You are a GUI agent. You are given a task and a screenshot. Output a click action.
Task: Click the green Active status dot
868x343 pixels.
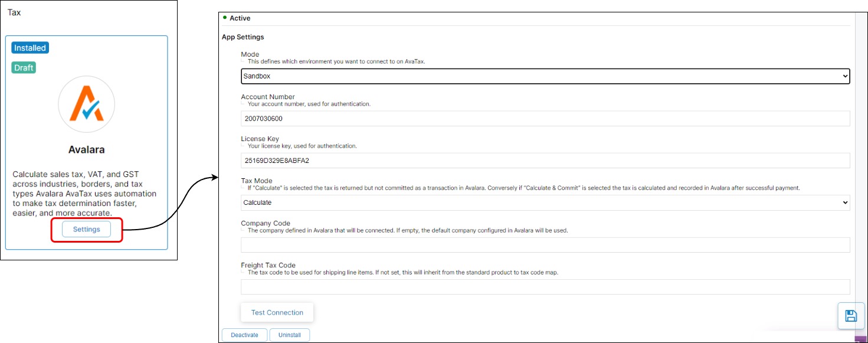(x=225, y=18)
